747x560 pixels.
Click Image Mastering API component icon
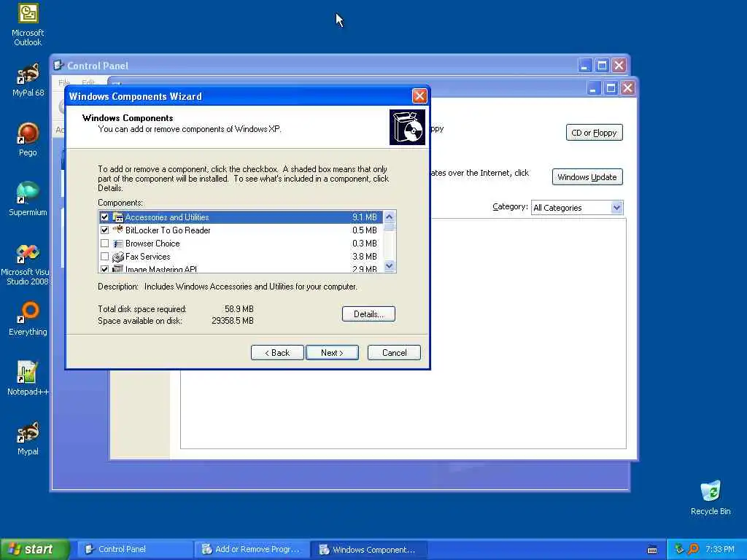[117, 269]
